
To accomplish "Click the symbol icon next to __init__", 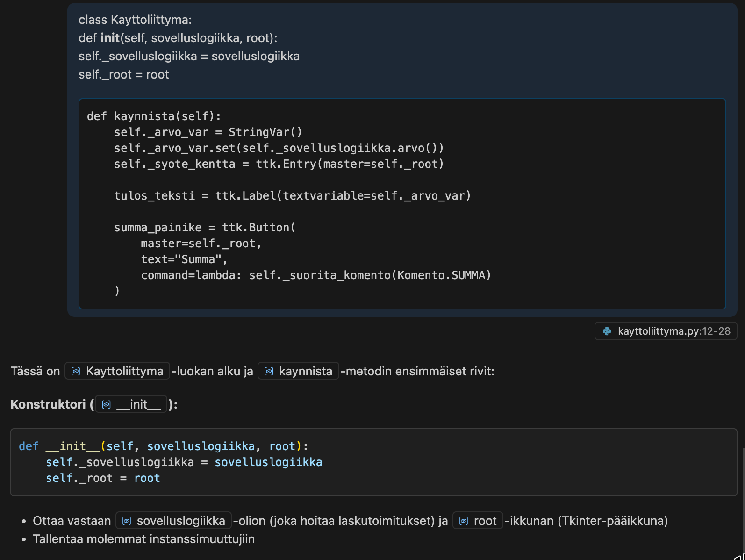I will coord(107,404).
